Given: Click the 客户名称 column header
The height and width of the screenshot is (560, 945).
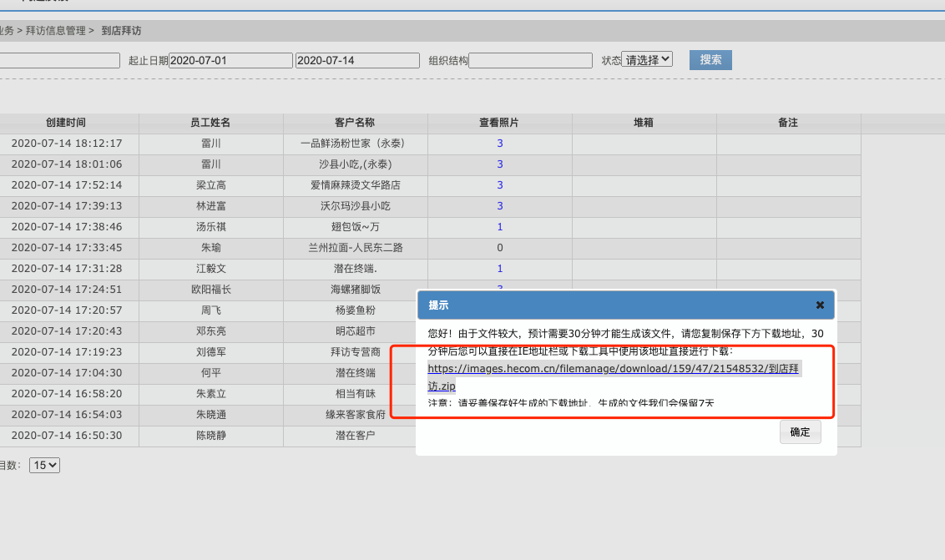Looking at the screenshot, I should click(x=355, y=123).
